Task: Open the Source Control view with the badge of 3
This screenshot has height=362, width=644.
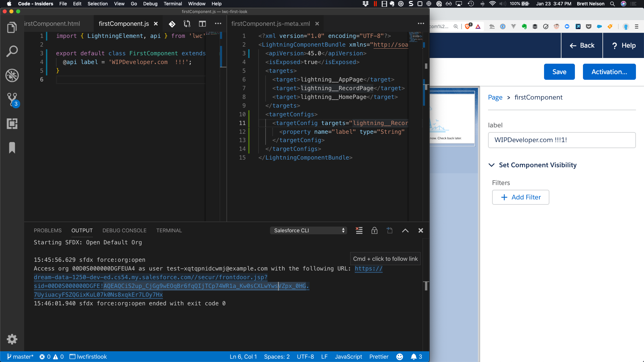Action: pyautogui.click(x=13, y=100)
